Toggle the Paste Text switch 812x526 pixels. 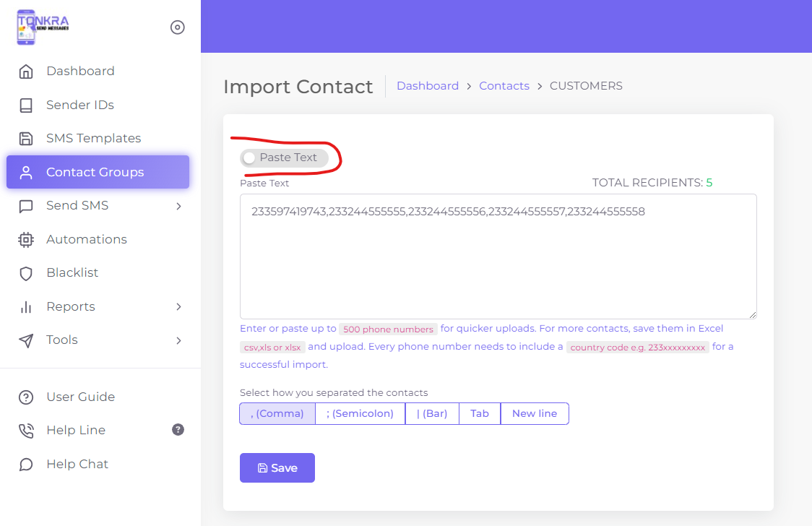pyautogui.click(x=251, y=158)
